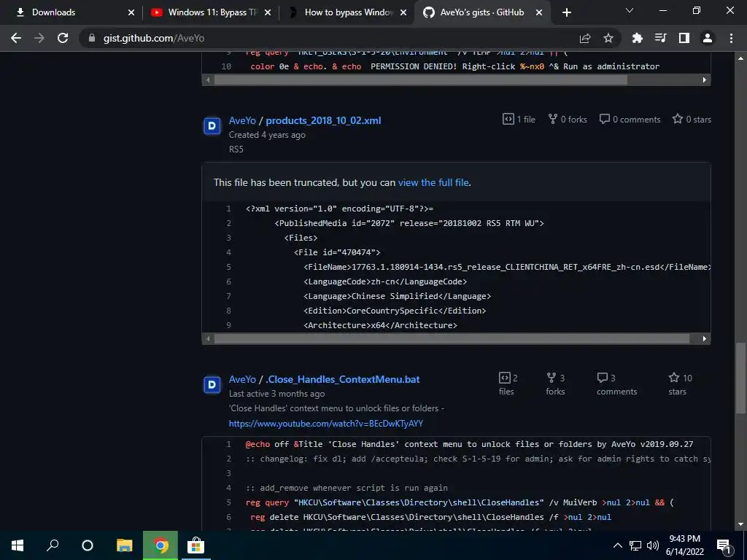
Task: Open .Close_Handles_ContextMenu.bat gist
Action: point(343,379)
